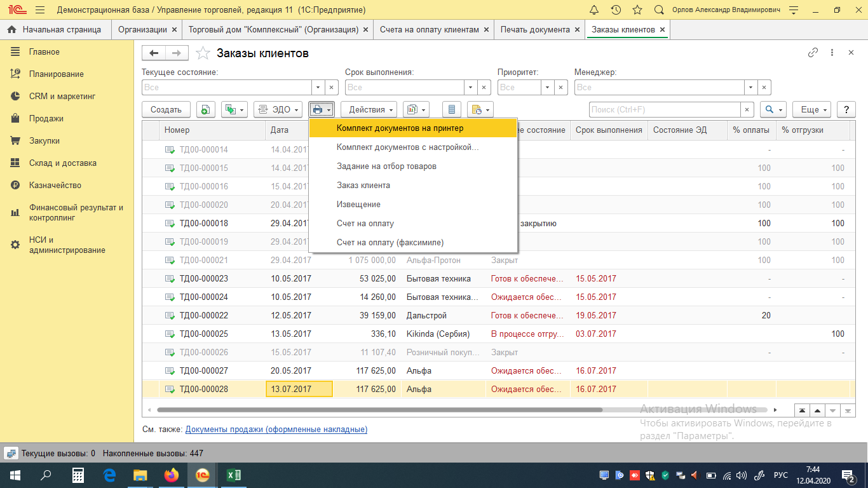Open Документы продажи (оформленные накладные) link

click(x=276, y=430)
